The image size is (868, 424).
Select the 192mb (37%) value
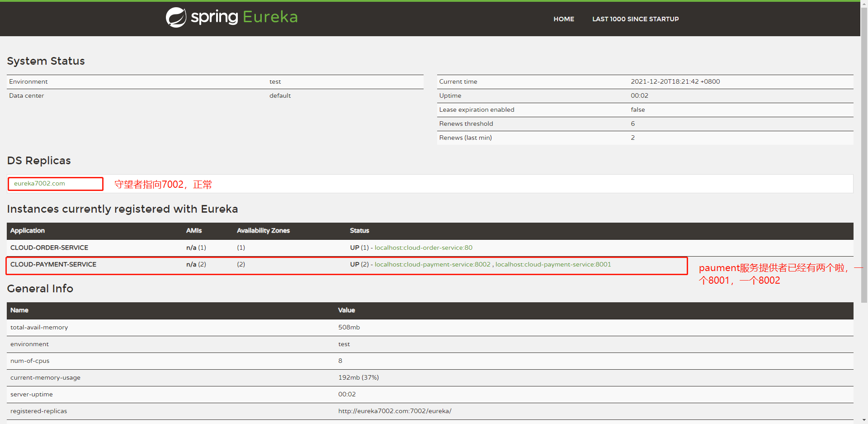pyautogui.click(x=359, y=377)
